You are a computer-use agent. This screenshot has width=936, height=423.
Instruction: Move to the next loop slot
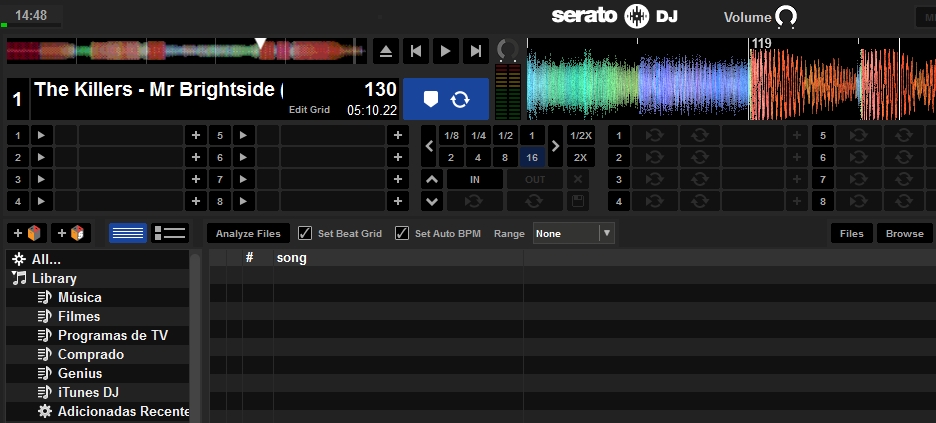click(x=432, y=201)
